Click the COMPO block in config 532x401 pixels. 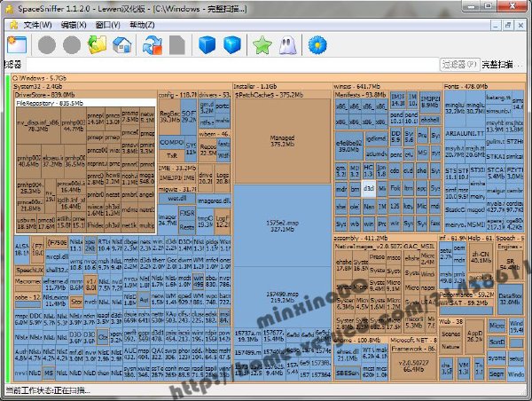click(172, 142)
